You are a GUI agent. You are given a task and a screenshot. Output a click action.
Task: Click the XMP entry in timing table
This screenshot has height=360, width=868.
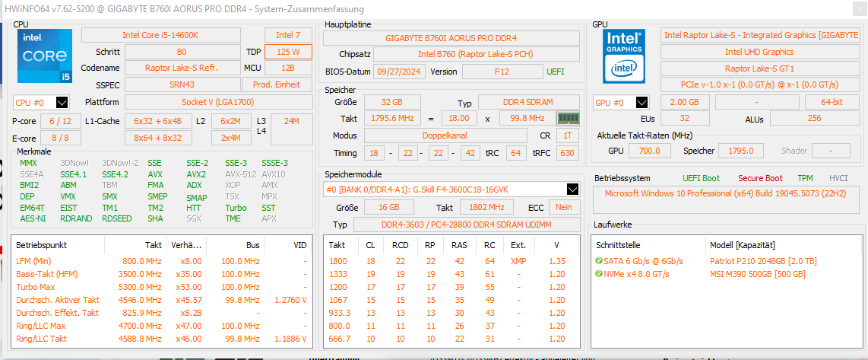pos(518,261)
